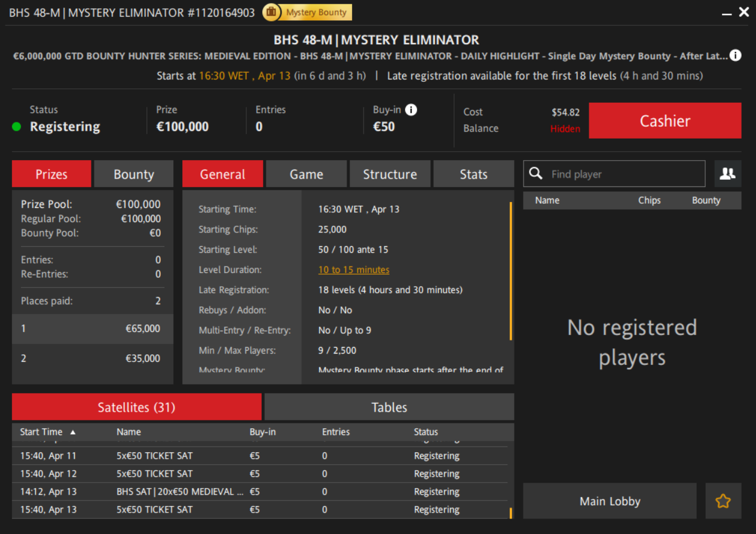Viewport: 756px width, 534px height.
Task: Go to the Main Lobby
Action: click(610, 501)
